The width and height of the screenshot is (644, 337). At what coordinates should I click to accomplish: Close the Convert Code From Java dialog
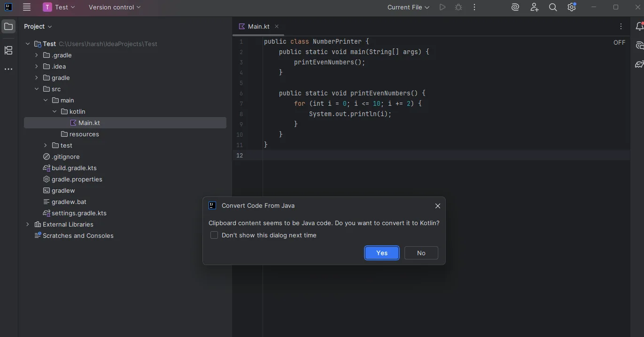(438, 206)
